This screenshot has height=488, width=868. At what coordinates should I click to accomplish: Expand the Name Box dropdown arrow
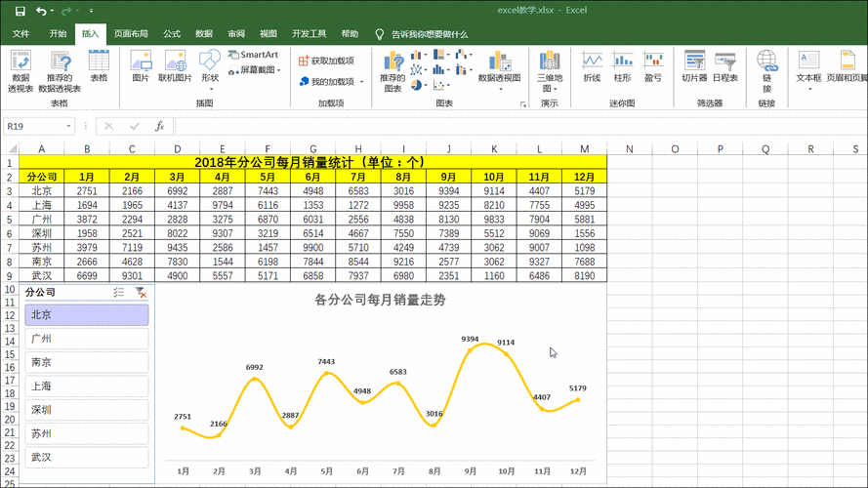tap(68, 126)
